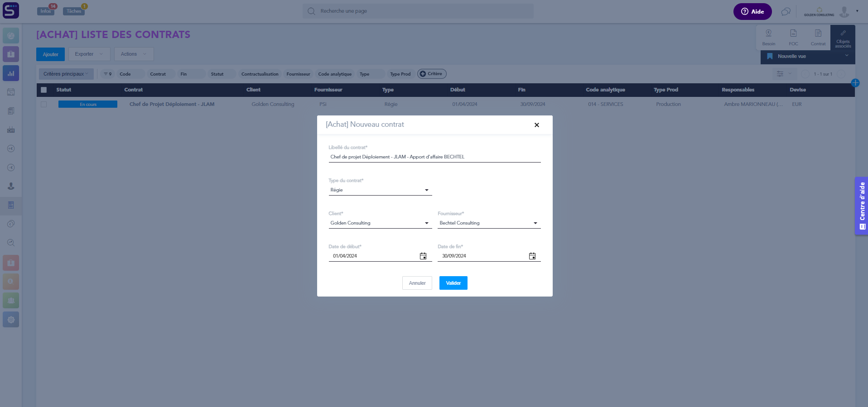
Task: Select the Type Prod filter chip
Action: pos(400,74)
